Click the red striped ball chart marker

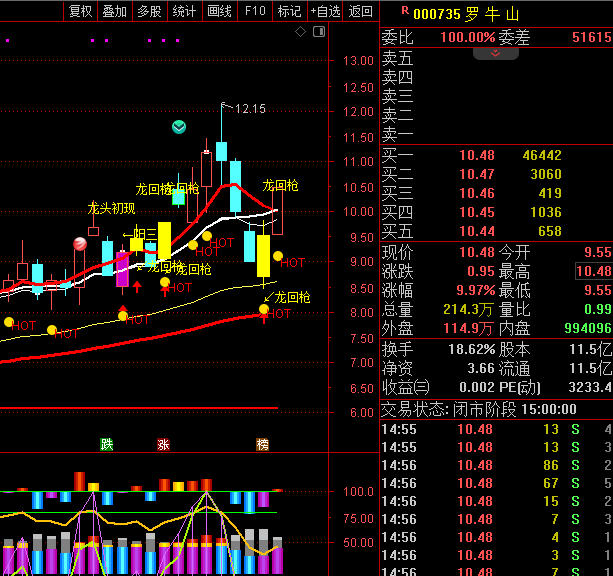(x=80, y=243)
